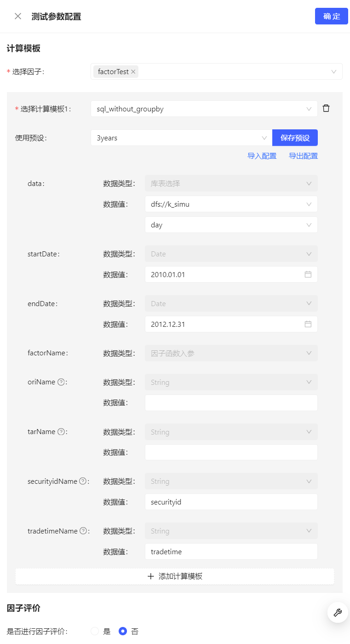Image resolution: width=350 pixels, height=644 pixels.
Task: Open the floating wrench tool button
Action: click(x=337, y=612)
